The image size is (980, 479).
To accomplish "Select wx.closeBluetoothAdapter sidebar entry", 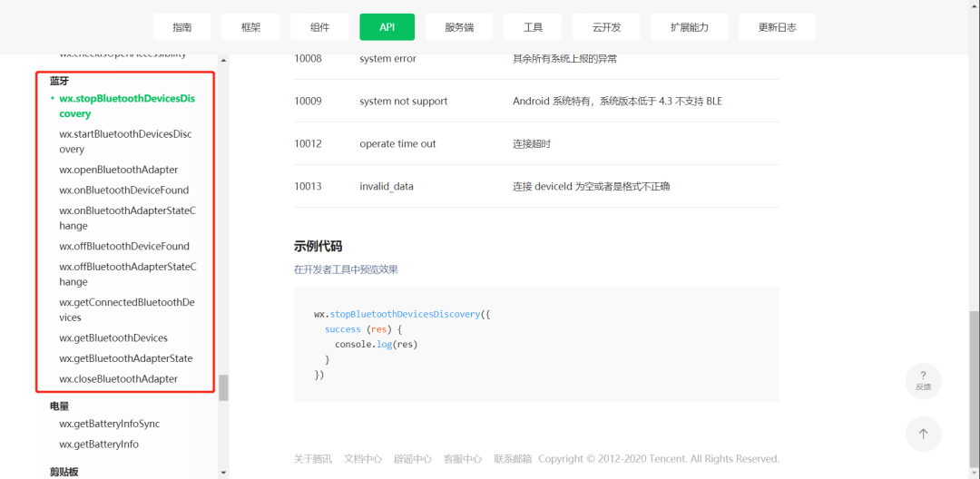I will click(118, 378).
